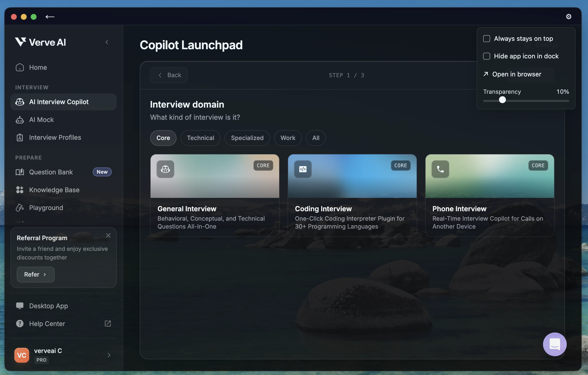Image resolution: width=588 pixels, height=375 pixels.
Task: Open Question Bank in sidebar
Action: 63,172
